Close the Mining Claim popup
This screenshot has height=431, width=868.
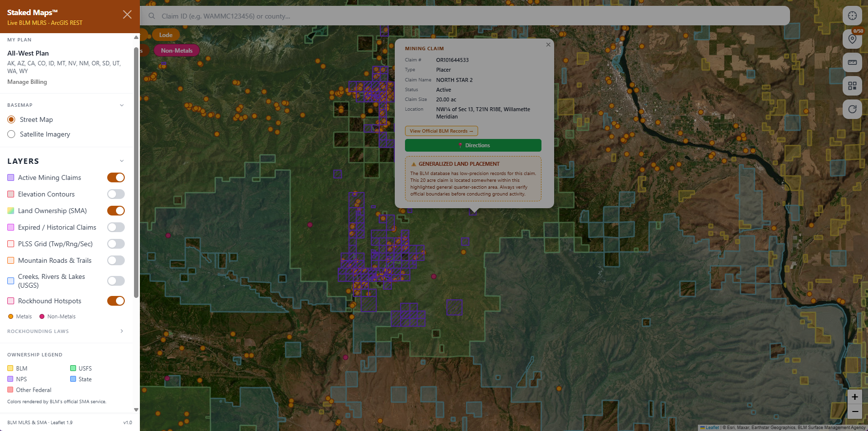548,44
